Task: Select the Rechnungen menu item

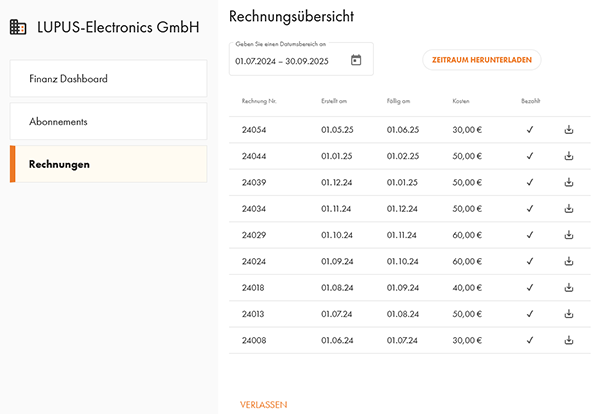Action: pos(108,164)
